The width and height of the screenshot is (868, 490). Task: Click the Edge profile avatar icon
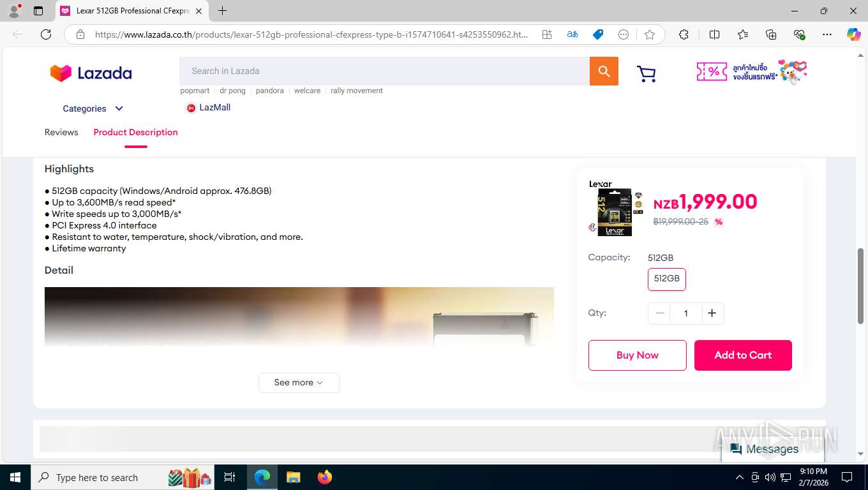pos(14,10)
